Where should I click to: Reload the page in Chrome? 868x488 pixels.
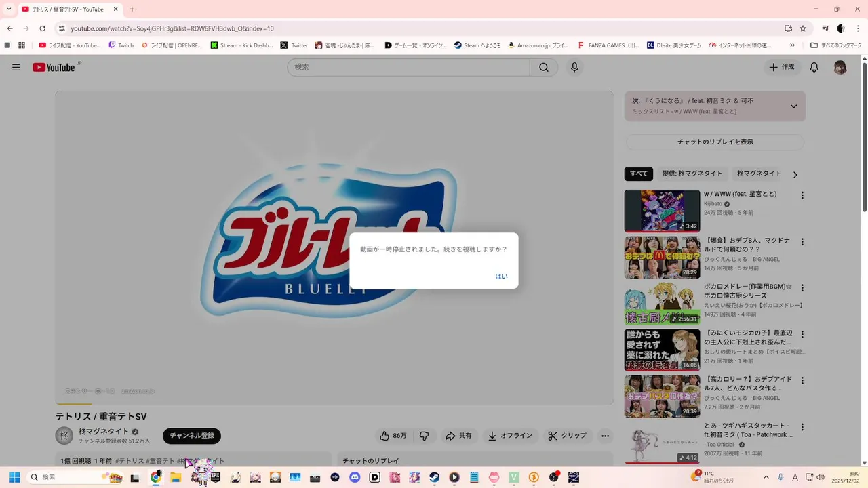coord(43,28)
